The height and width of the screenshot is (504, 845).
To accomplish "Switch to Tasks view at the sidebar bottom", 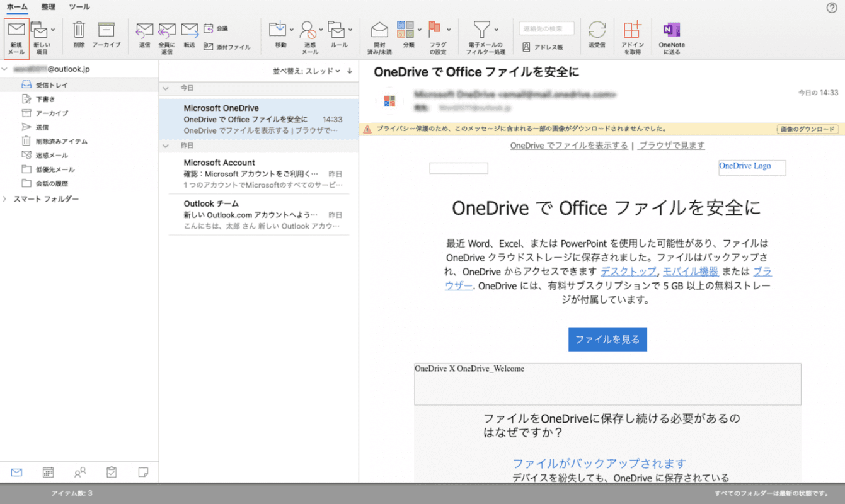I will [x=112, y=472].
